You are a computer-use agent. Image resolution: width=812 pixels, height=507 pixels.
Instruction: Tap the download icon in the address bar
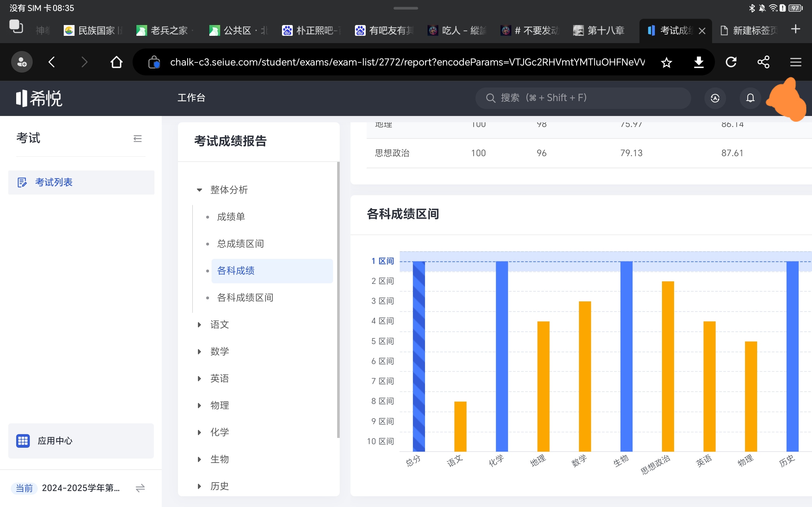click(x=698, y=62)
